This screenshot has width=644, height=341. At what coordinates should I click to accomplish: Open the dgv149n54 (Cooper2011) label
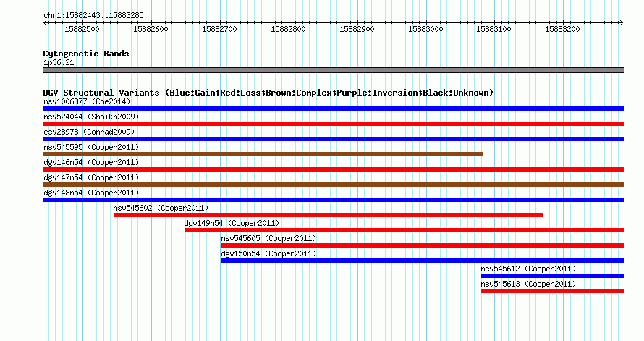coord(232,223)
